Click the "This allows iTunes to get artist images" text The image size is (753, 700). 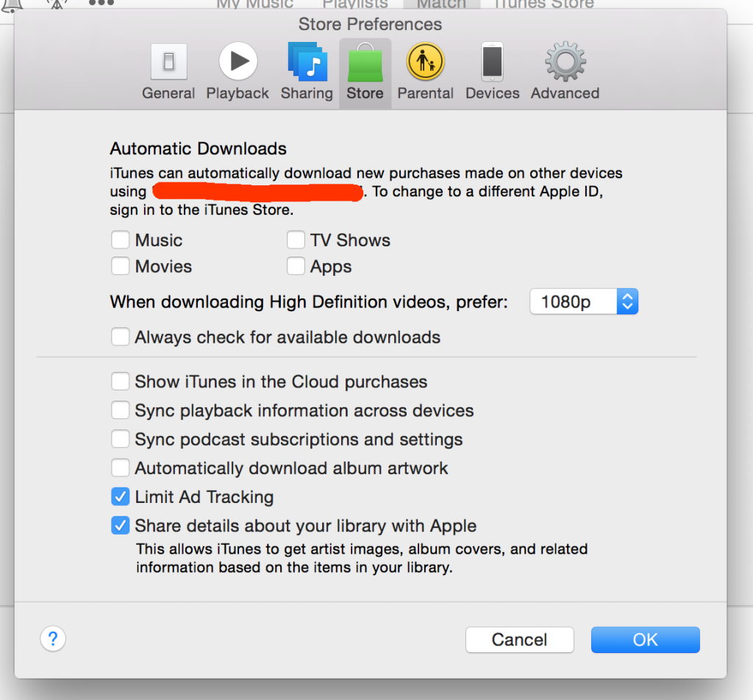pos(362,558)
